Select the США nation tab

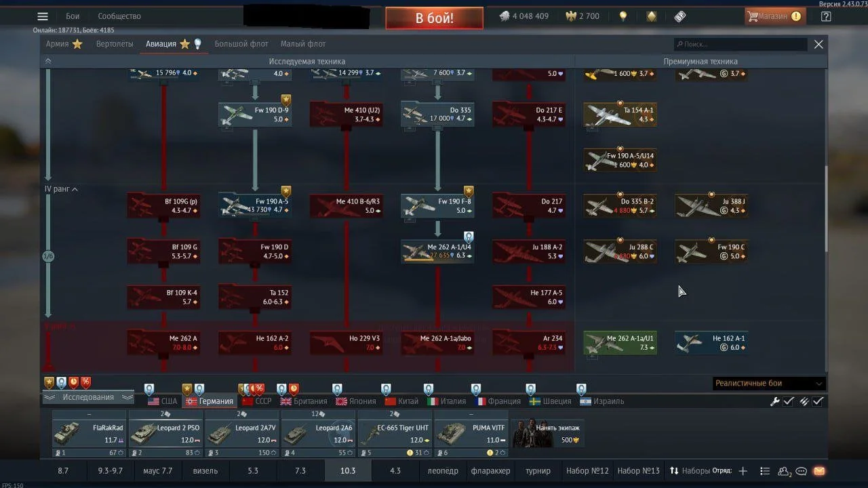(x=161, y=401)
